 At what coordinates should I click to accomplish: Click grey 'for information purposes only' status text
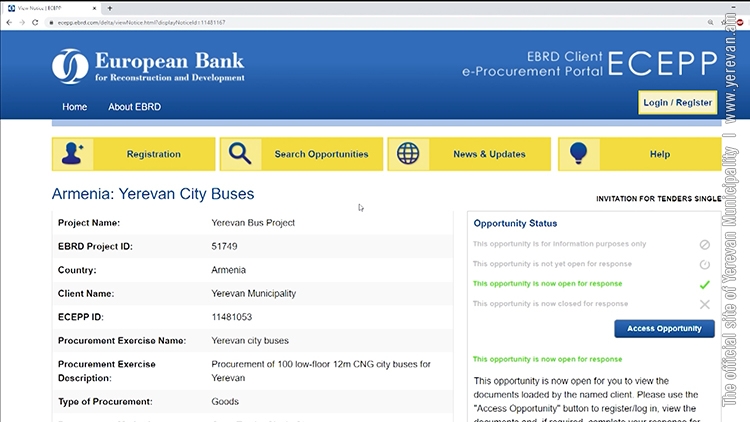[x=560, y=244]
